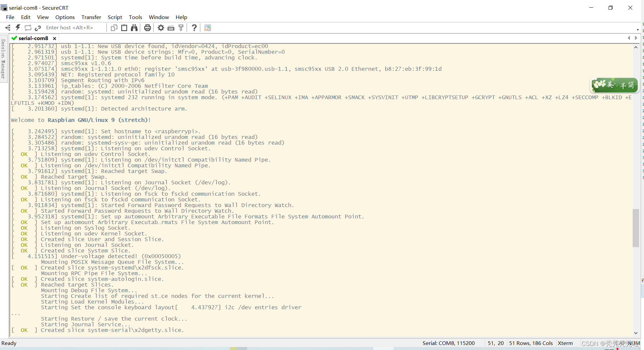Click the vertical scrollbar thumb
The width and height of the screenshot is (644, 350).
[636, 228]
